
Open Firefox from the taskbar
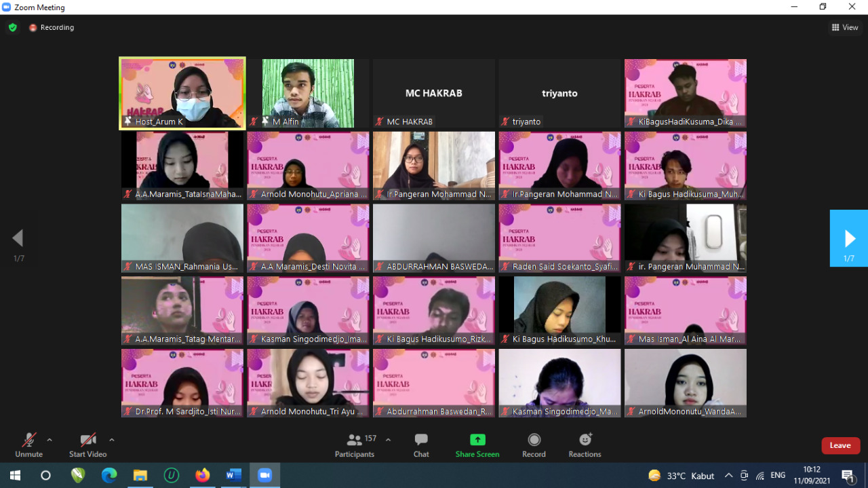202,475
